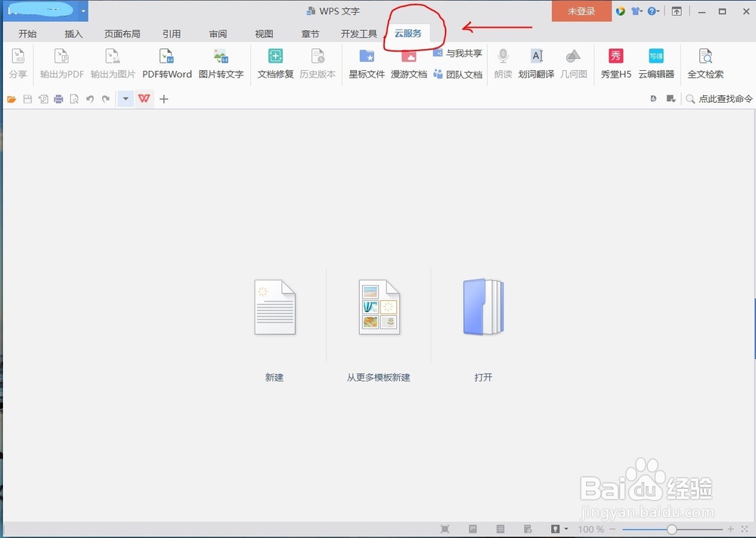This screenshot has width=756, height=538.
Task: Expand the quick access toolbar dropdown
Action: pos(125,99)
